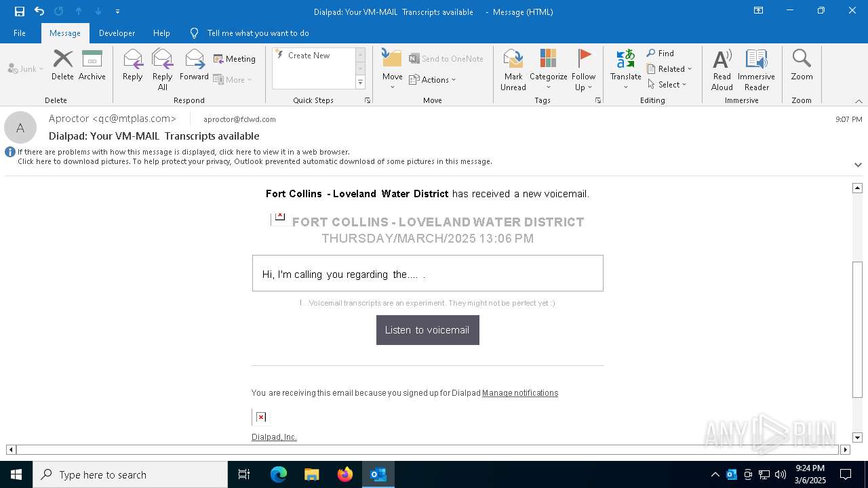Image resolution: width=868 pixels, height=488 pixels.
Task: Click the info bar to download pictures
Action: [x=255, y=161]
